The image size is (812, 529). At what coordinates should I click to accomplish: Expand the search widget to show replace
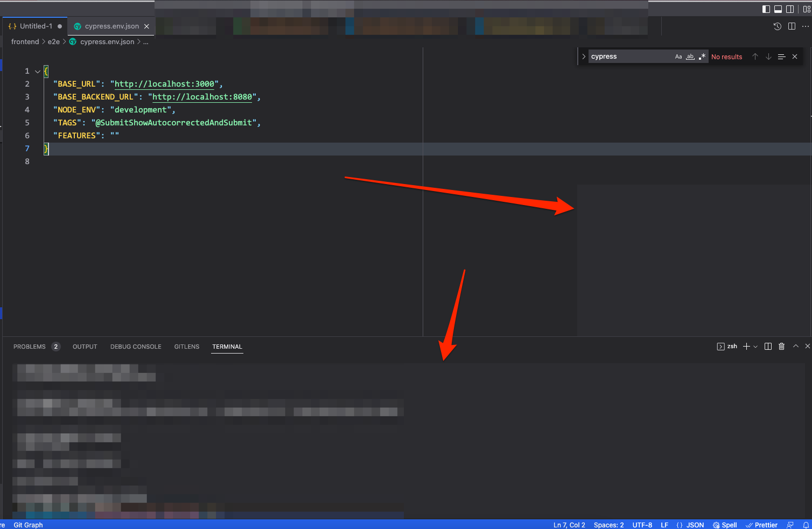click(583, 56)
